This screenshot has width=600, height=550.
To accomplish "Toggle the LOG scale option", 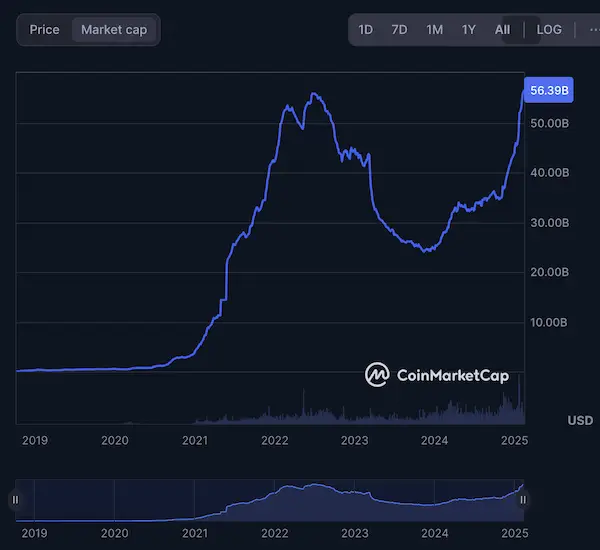I will point(549,30).
